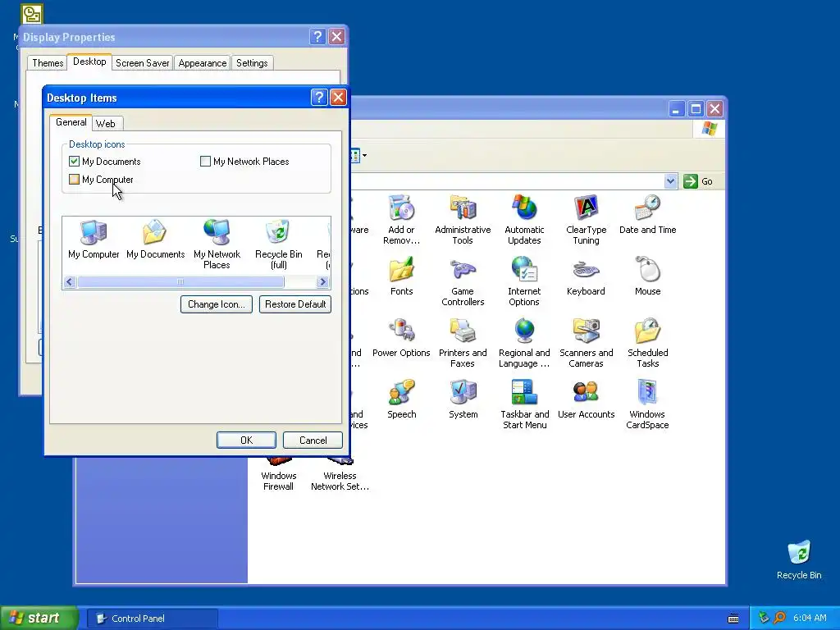
Task: Click the magnifier tray icon
Action: (779, 619)
